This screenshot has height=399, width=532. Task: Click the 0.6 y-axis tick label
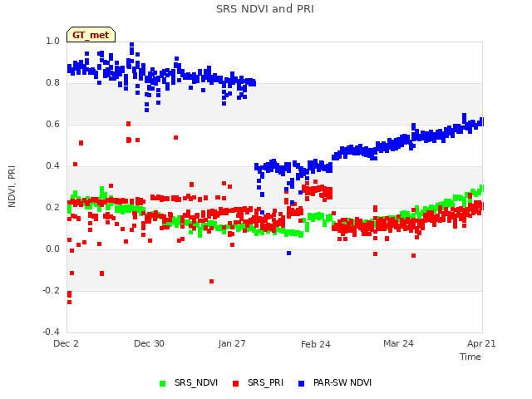click(52, 124)
